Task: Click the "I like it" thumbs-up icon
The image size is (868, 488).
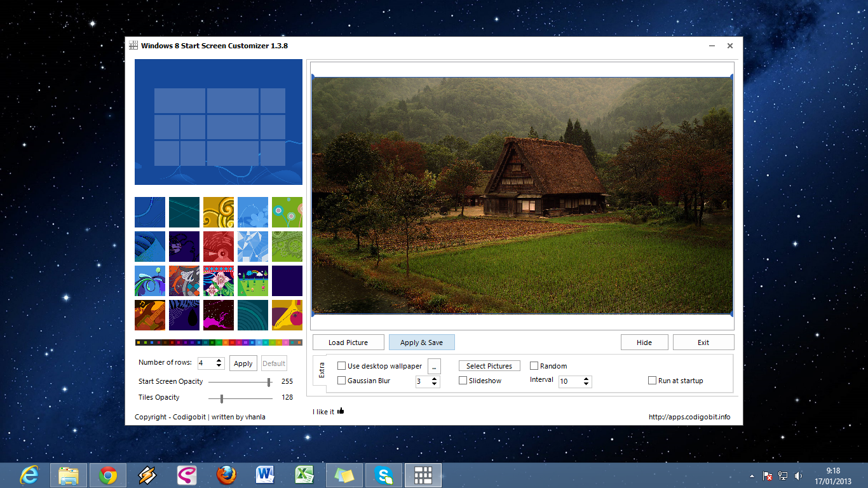Action: tap(341, 411)
